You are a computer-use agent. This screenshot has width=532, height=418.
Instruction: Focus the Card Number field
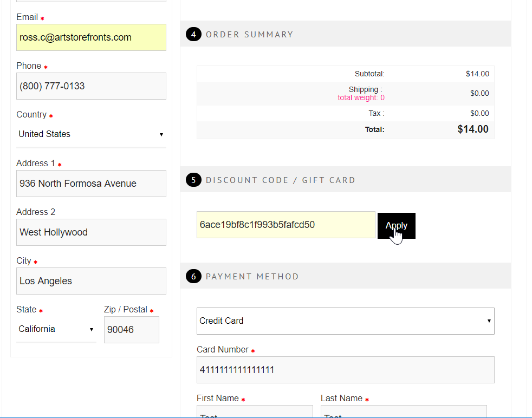[x=345, y=370]
